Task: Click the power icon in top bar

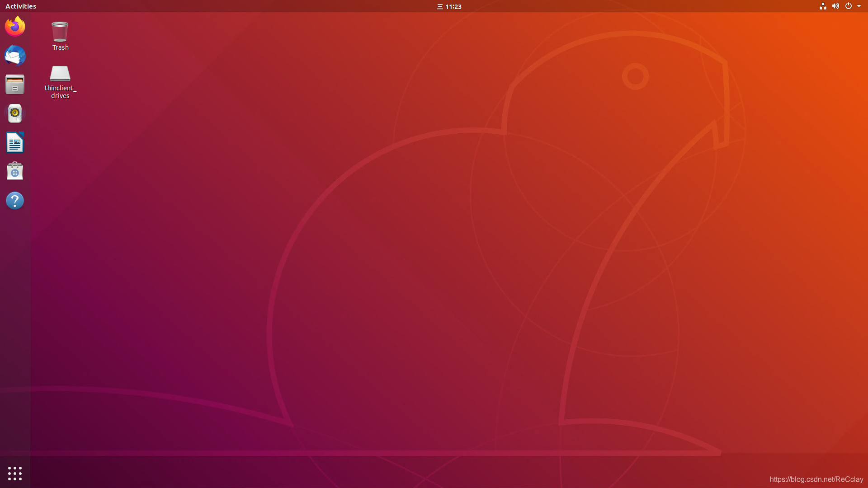Action: [849, 6]
